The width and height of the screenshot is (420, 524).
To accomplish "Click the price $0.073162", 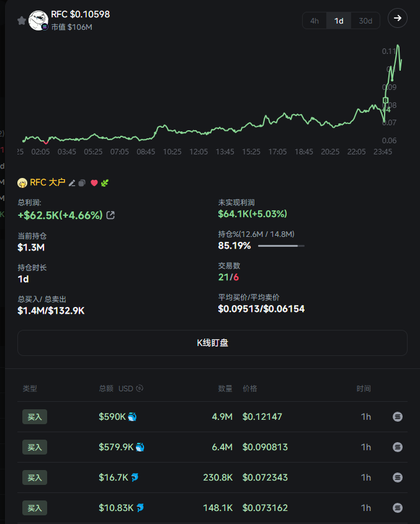I will (265, 508).
